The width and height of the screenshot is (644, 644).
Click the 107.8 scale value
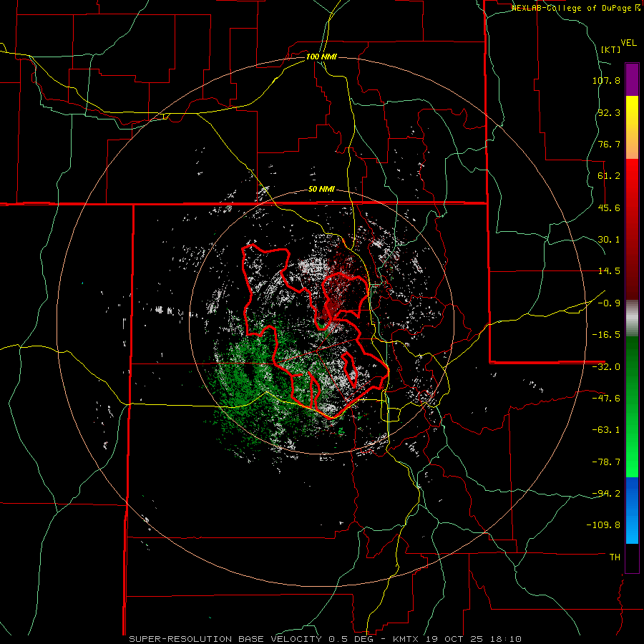606,80
